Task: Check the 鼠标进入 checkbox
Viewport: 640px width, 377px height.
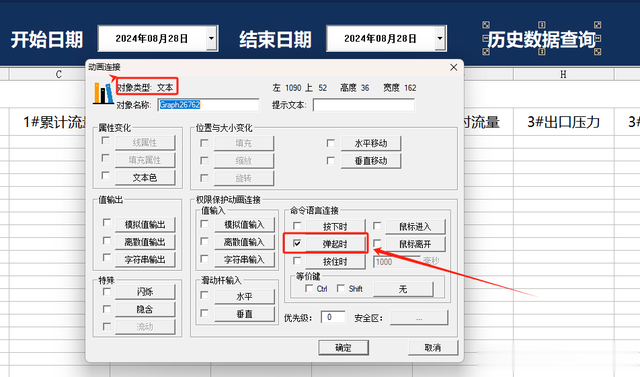Action: coord(377,226)
